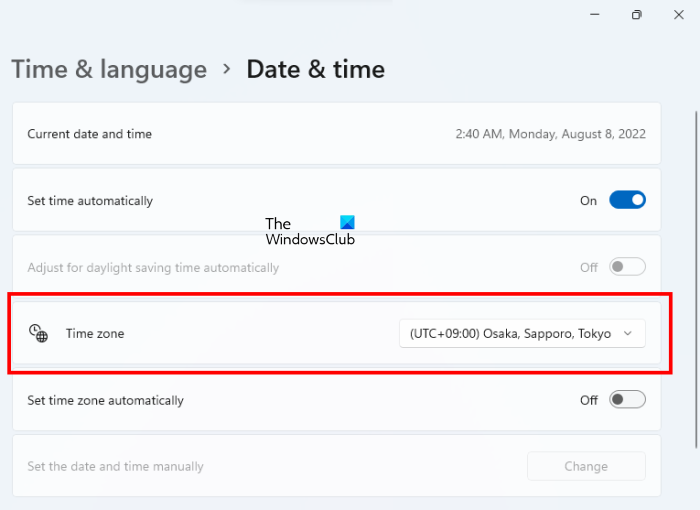Click Set the date and time manually text

coord(115,466)
